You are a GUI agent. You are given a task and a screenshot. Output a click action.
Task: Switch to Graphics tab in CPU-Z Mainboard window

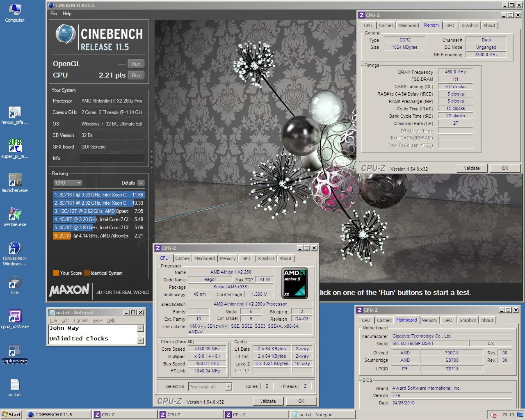468,320
